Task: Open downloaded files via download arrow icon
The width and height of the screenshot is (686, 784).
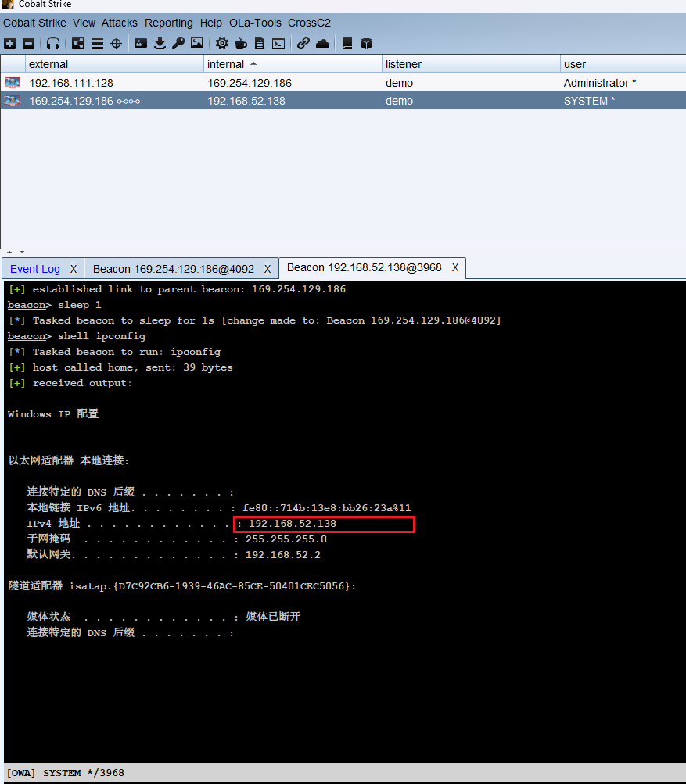Action: coord(160,44)
